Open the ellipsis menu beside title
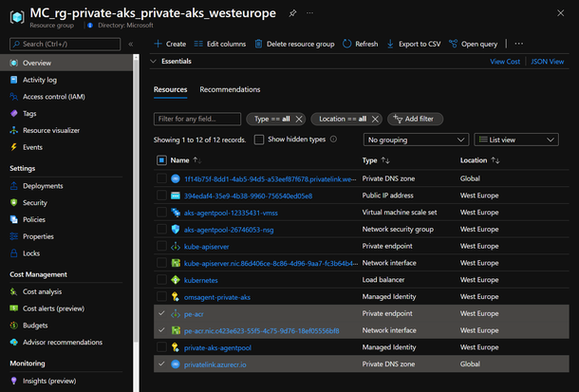 pos(309,13)
